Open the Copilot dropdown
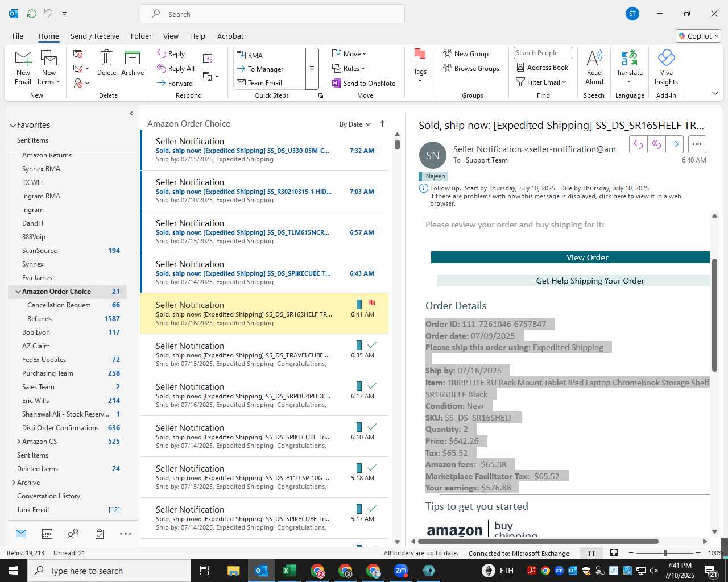Screen dimensions: 728x582 point(698,36)
